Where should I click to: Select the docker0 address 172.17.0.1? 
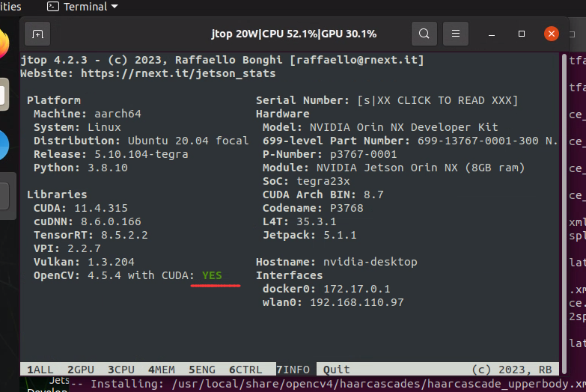point(357,289)
